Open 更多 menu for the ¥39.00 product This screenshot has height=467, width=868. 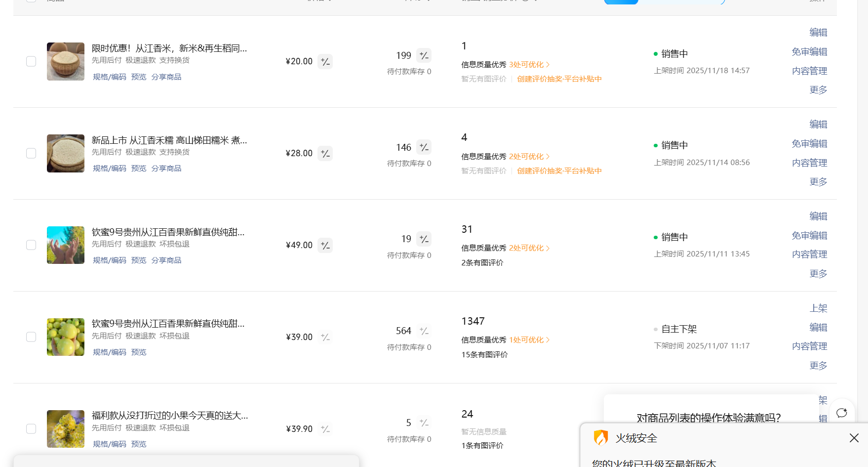point(818,366)
